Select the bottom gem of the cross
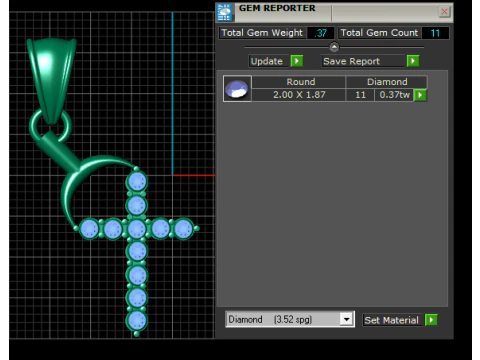Screen dimensions: 480x360 point(137,321)
